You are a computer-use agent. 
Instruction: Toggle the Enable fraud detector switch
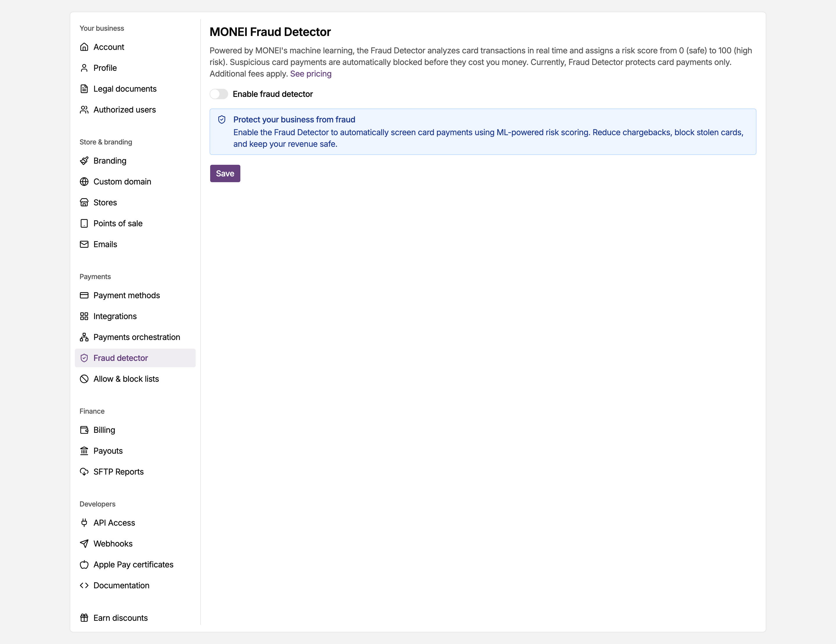[219, 94]
